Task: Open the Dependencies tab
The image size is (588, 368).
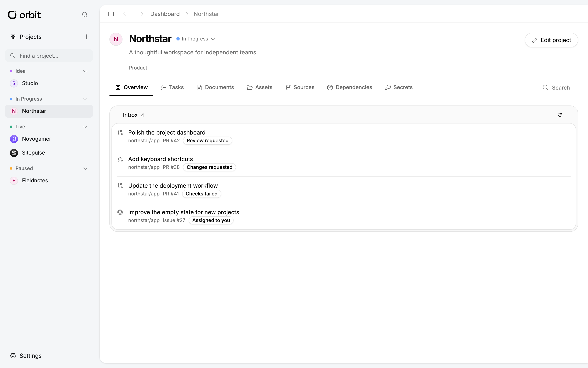Action: tap(349, 87)
